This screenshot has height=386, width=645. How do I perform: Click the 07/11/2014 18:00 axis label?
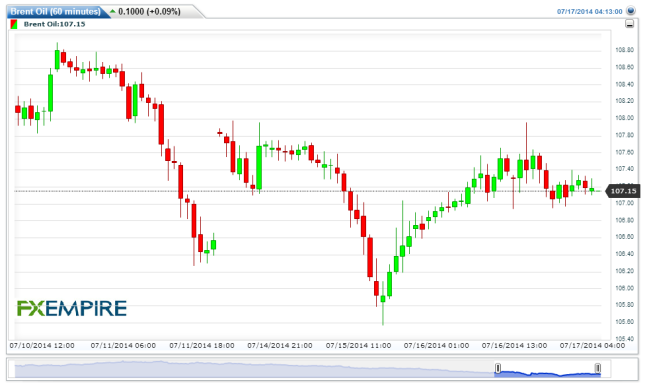[202, 346]
